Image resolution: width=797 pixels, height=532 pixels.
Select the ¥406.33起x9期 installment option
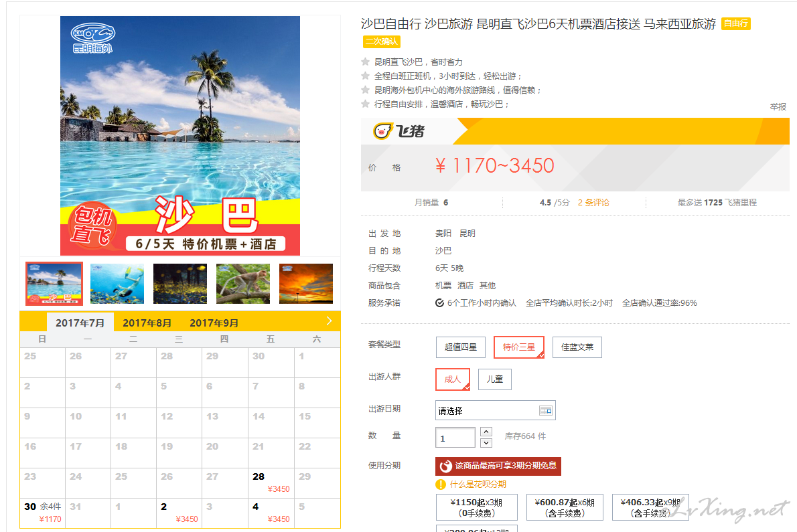[650, 507]
